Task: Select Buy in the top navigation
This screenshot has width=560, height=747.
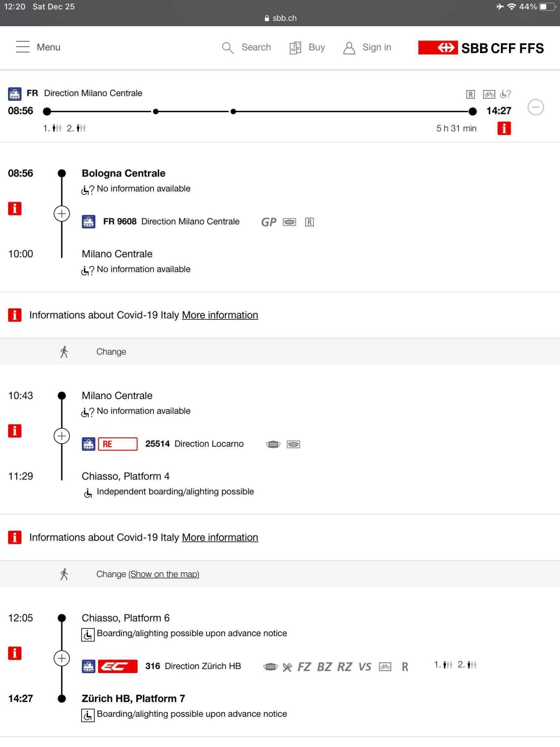Action: pos(316,47)
